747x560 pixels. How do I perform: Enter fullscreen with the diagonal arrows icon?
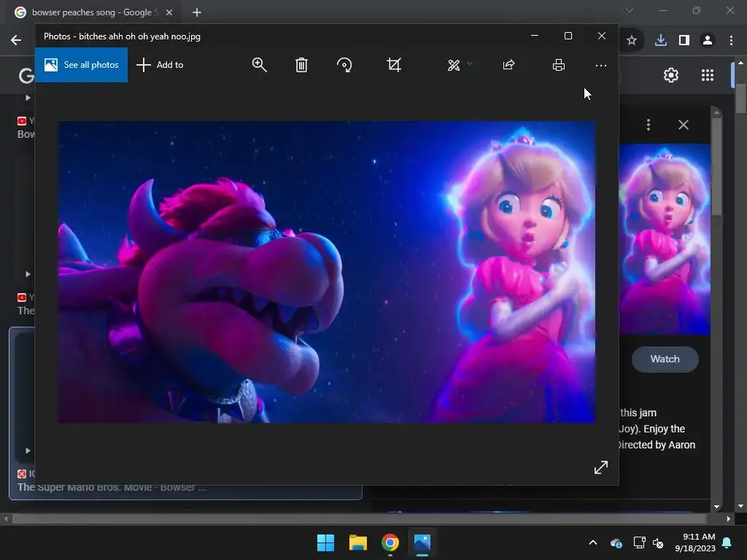(601, 467)
